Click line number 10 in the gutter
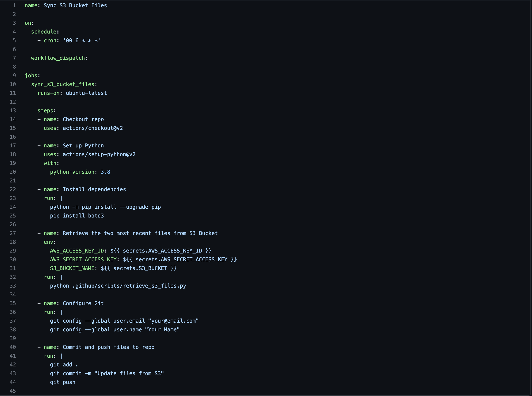 click(x=13, y=84)
